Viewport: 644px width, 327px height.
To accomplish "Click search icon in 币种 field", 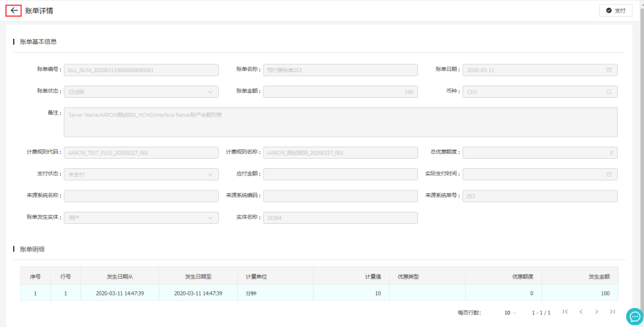I will (x=609, y=92).
